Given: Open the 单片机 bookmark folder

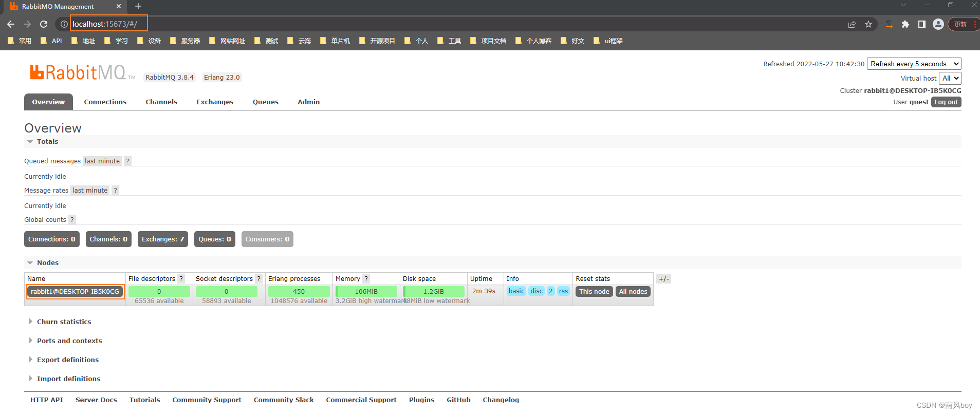Looking at the screenshot, I should (335, 41).
